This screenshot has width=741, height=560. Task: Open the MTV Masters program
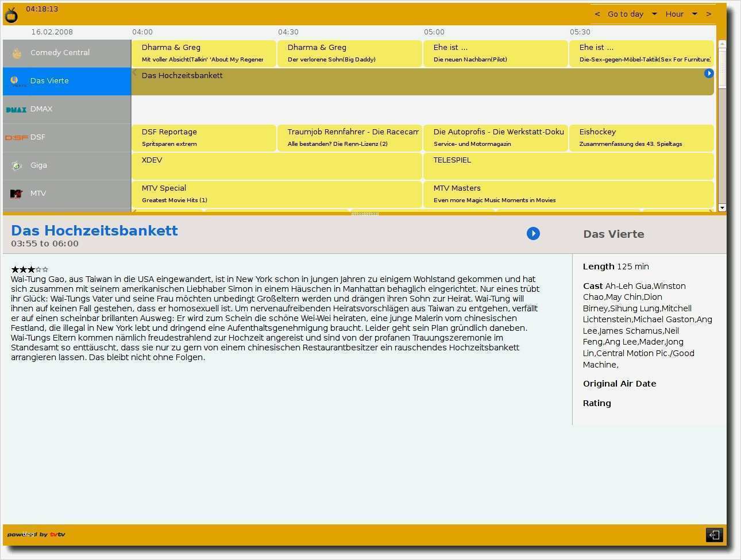click(569, 194)
